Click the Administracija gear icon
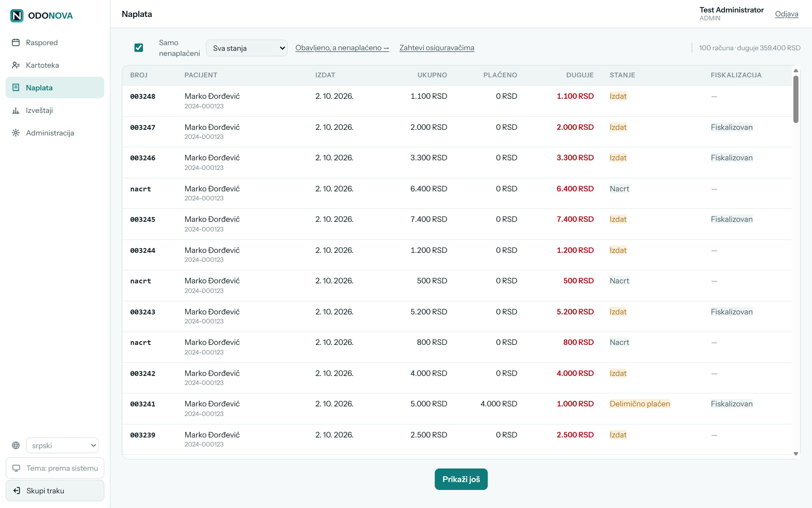Viewport: 812px width, 508px height. click(16, 133)
